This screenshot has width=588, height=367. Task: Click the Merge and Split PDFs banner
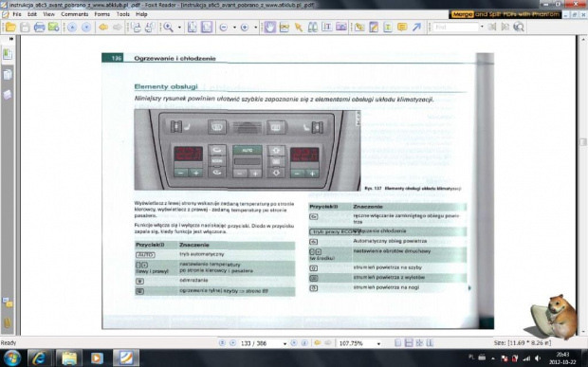505,14
